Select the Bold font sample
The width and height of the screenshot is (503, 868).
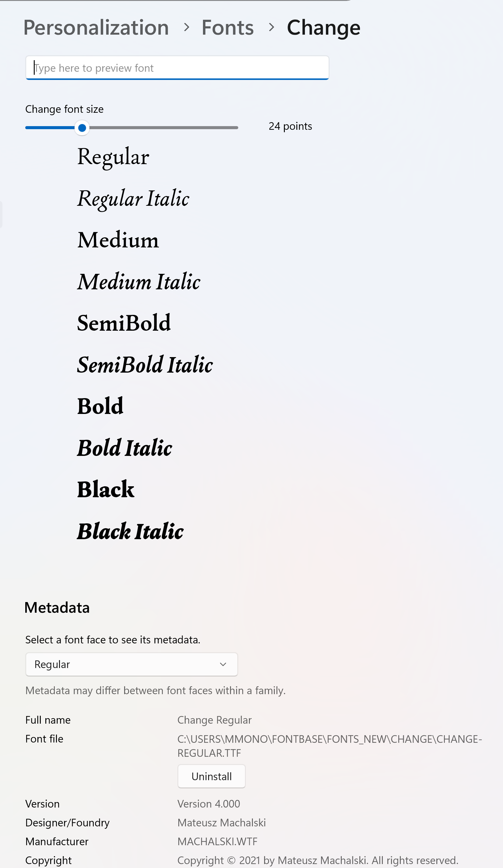100,406
